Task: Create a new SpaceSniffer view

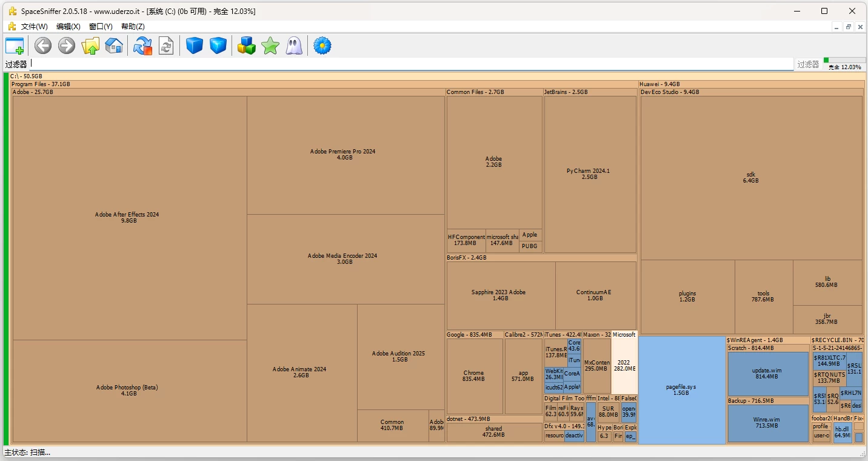Action: point(15,45)
